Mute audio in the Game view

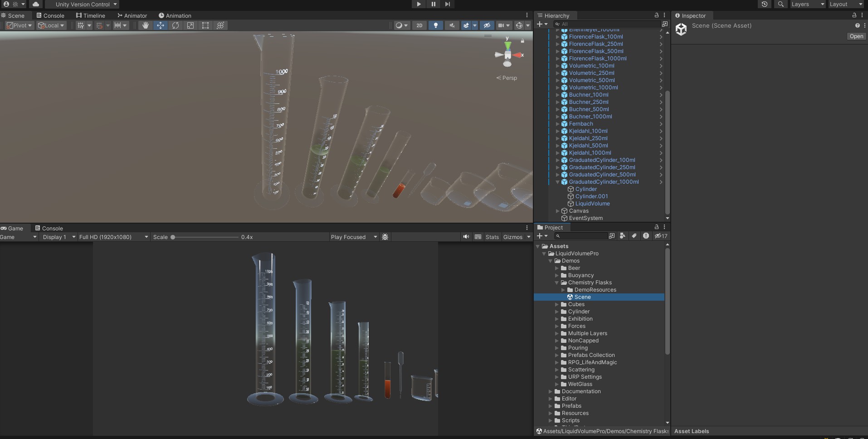(465, 237)
